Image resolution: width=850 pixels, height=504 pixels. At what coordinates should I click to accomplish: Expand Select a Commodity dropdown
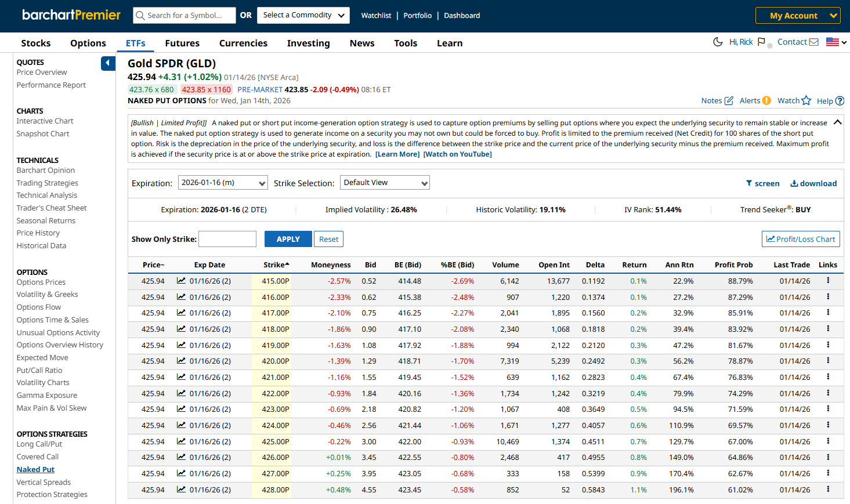coord(303,16)
